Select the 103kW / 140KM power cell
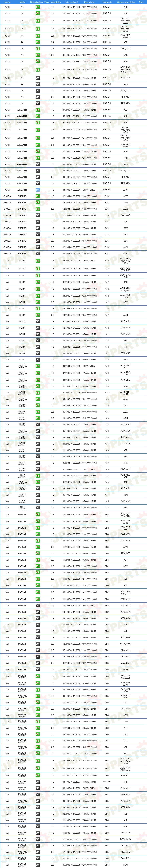 (89, 241)
